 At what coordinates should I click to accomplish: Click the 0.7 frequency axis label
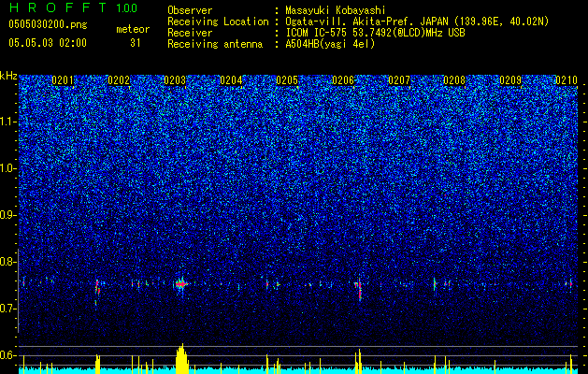tap(8, 309)
